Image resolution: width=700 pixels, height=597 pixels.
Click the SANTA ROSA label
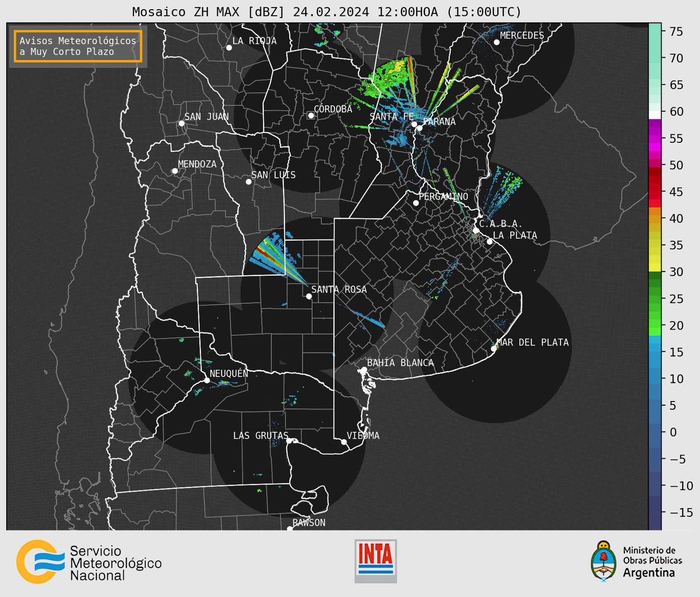click(x=339, y=289)
